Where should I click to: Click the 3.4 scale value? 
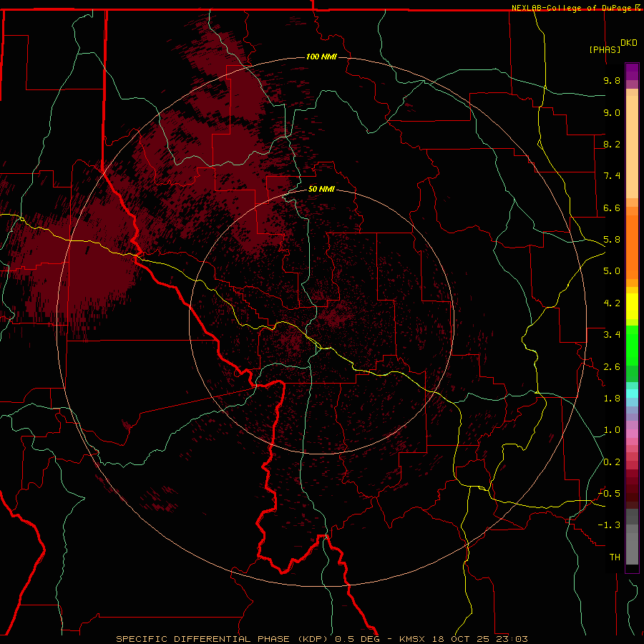[612, 335]
